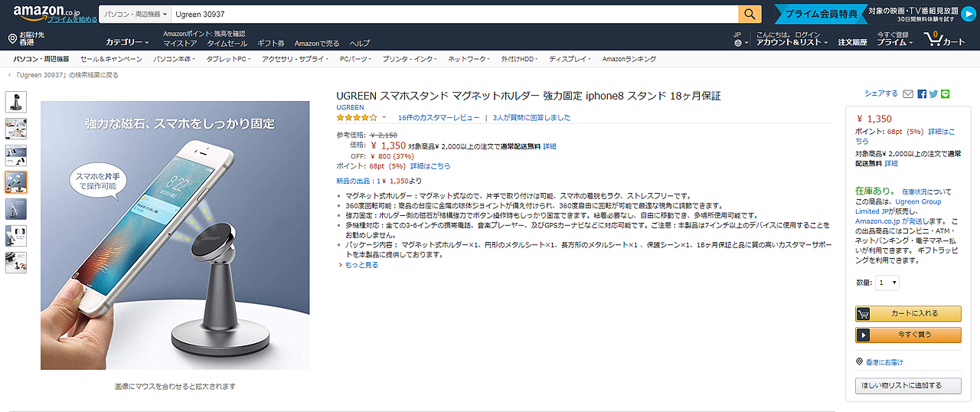Viewport: 980px width, 412px height.
Task: Open Amazonランキング tab
Action: (x=629, y=59)
